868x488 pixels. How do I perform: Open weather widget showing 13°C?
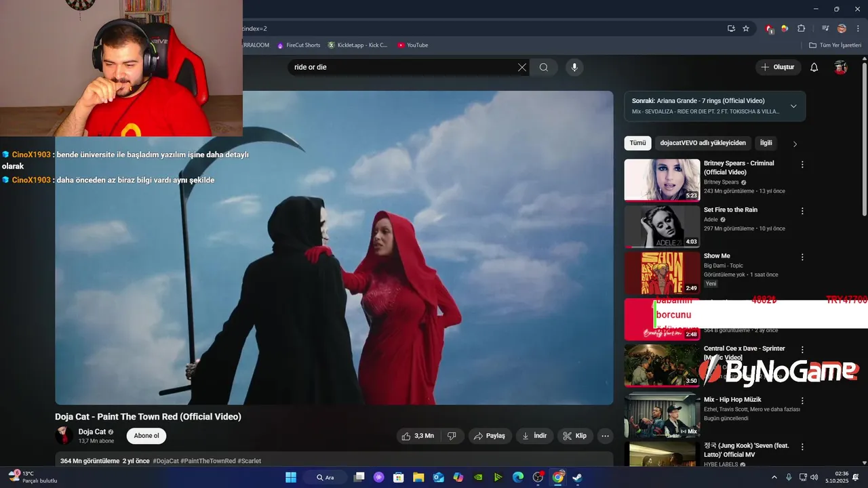[33, 477]
